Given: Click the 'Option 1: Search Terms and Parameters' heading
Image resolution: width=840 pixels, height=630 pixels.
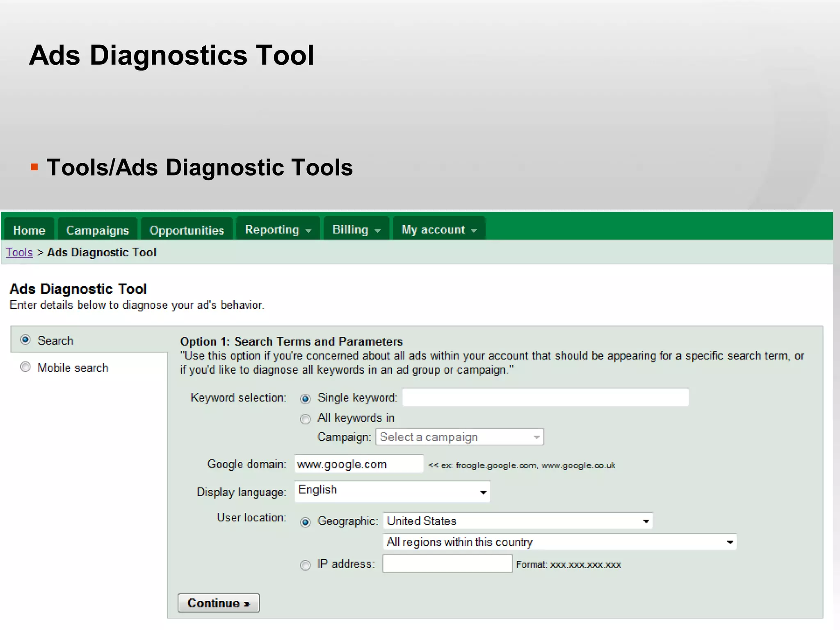Looking at the screenshot, I should point(291,341).
